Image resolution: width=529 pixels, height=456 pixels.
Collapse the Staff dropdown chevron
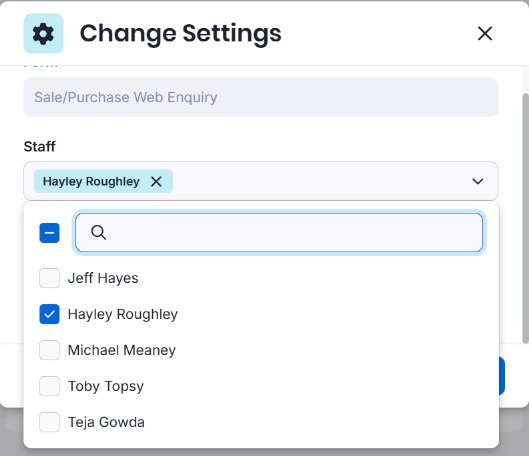click(478, 181)
